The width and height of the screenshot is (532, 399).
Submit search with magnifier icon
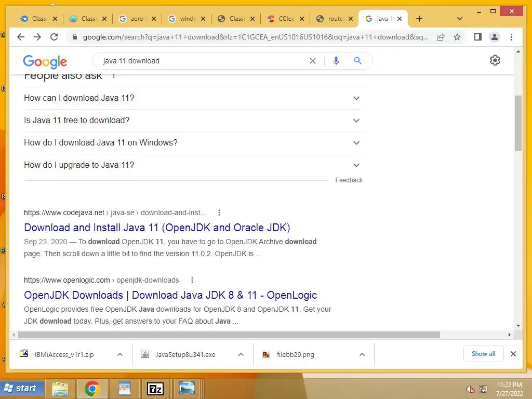[357, 61]
